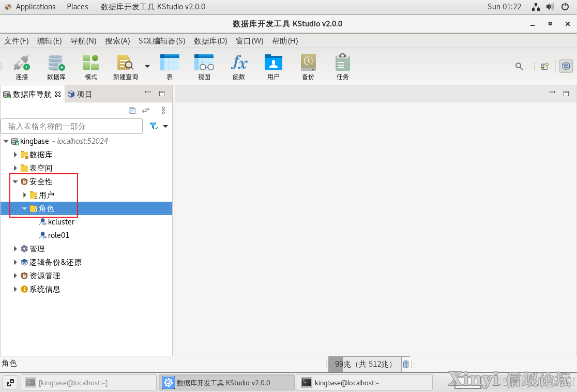The width and height of the screenshot is (577, 392).
Task: Open the 窗口(W) menu
Action: pyautogui.click(x=250, y=41)
